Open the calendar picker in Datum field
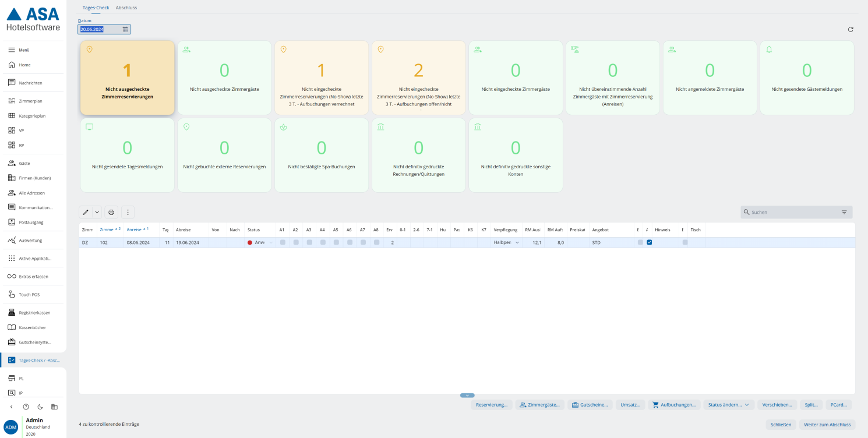The image size is (868, 438). pos(125,29)
